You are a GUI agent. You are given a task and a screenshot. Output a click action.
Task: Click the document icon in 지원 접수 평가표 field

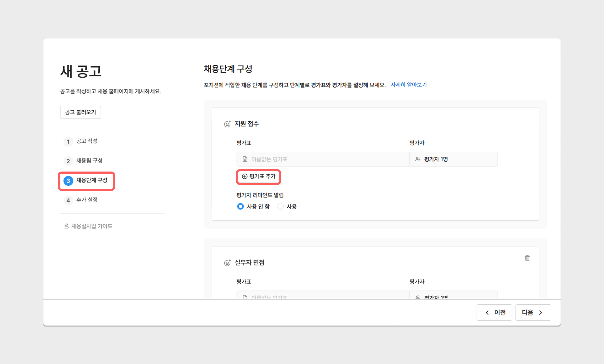click(245, 159)
